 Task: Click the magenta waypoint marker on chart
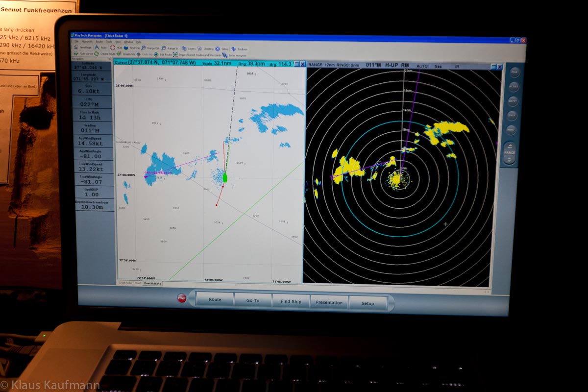pyautogui.click(x=146, y=176)
